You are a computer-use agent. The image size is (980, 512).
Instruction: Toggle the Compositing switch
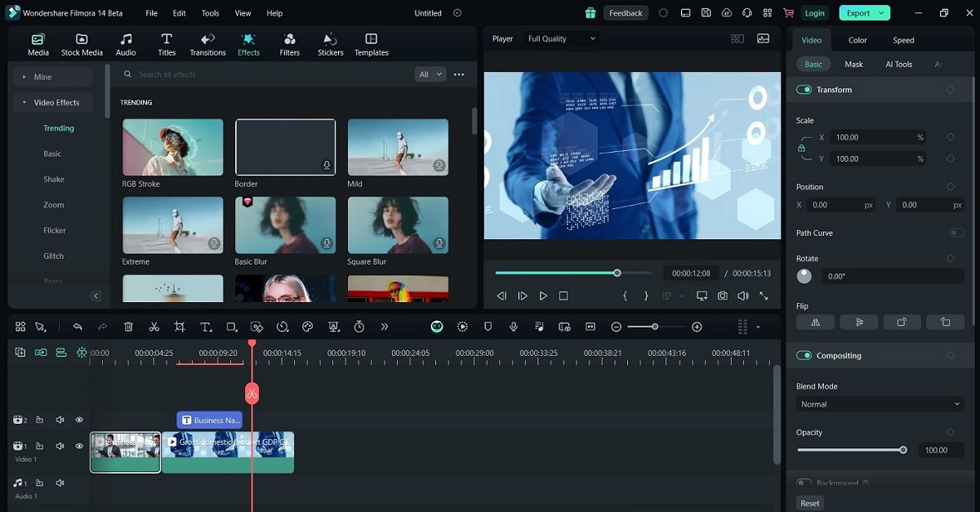[x=804, y=356]
